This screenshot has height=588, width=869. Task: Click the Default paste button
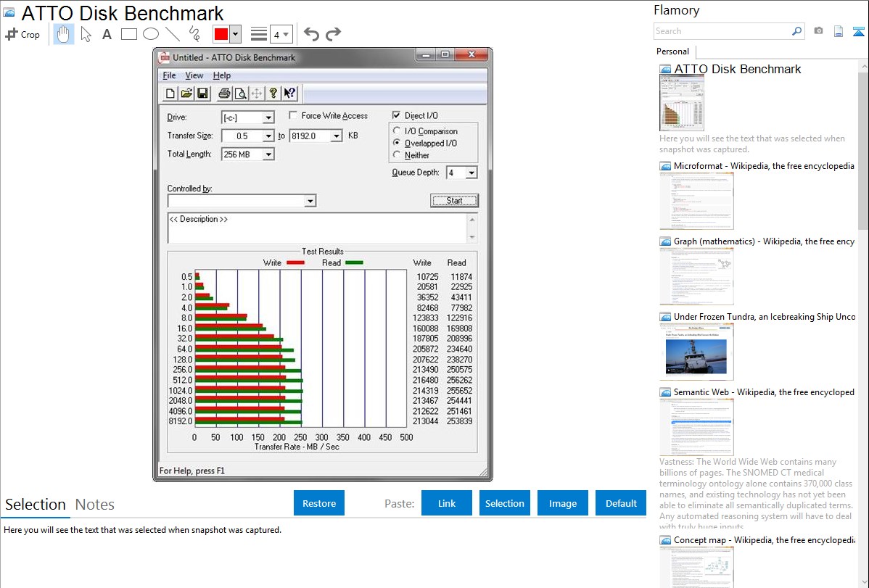pyautogui.click(x=621, y=503)
